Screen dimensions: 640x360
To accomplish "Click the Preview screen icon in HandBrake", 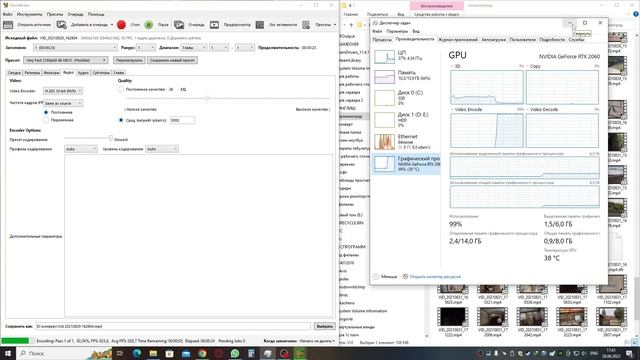I will point(214,25).
